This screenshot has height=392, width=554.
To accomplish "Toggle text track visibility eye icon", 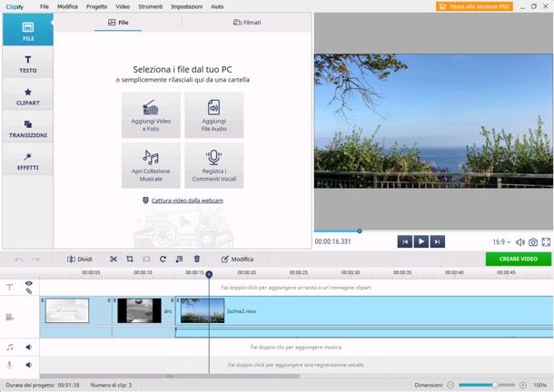I will coord(29,284).
